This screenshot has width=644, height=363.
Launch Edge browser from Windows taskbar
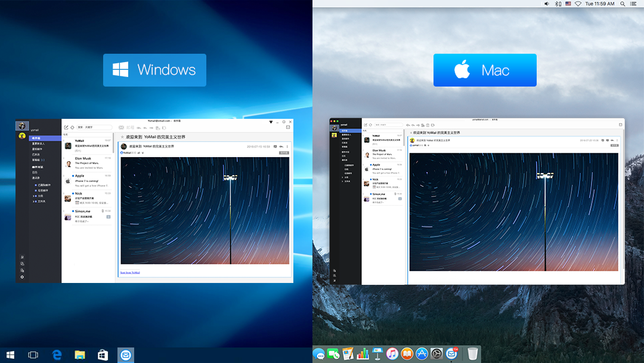pyautogui.click(x=57, y=355)
